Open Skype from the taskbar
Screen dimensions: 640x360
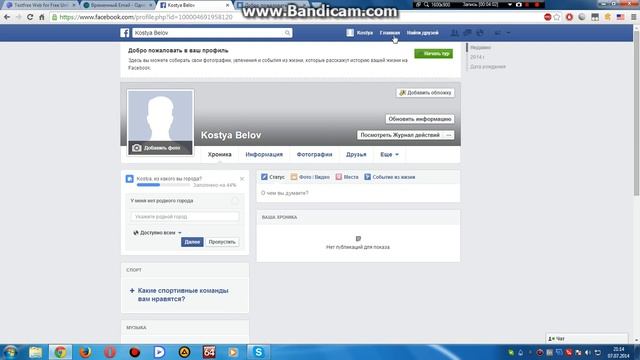pyautogui.click(x=258, y=352)
